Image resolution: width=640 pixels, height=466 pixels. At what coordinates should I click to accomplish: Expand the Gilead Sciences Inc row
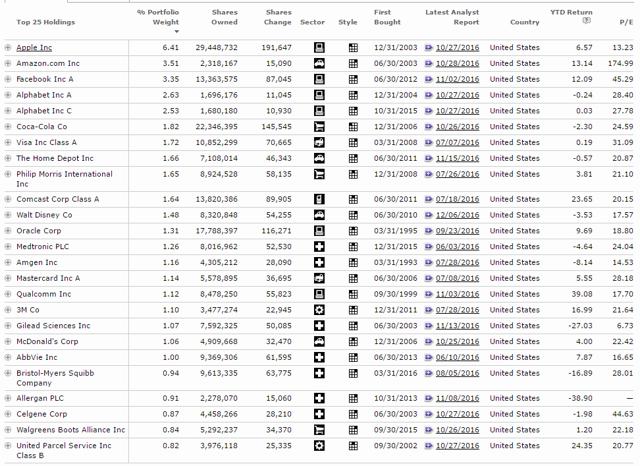pos(8,326)
